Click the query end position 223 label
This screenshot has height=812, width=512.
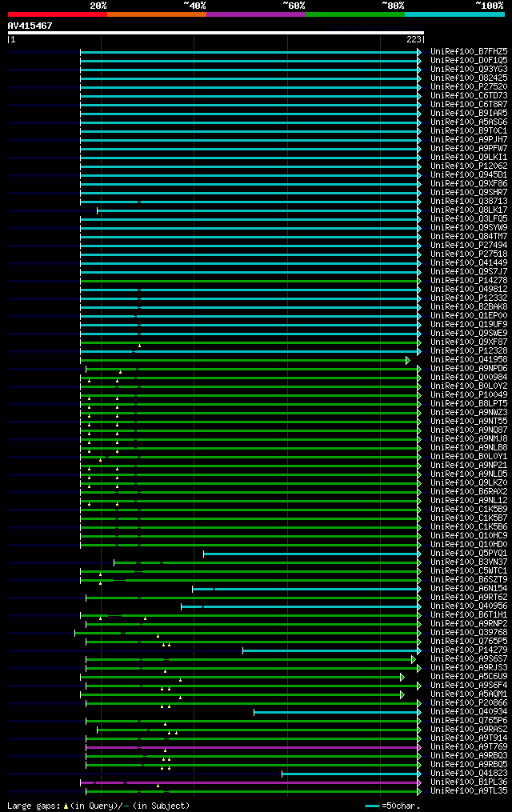tap(414, 39)
